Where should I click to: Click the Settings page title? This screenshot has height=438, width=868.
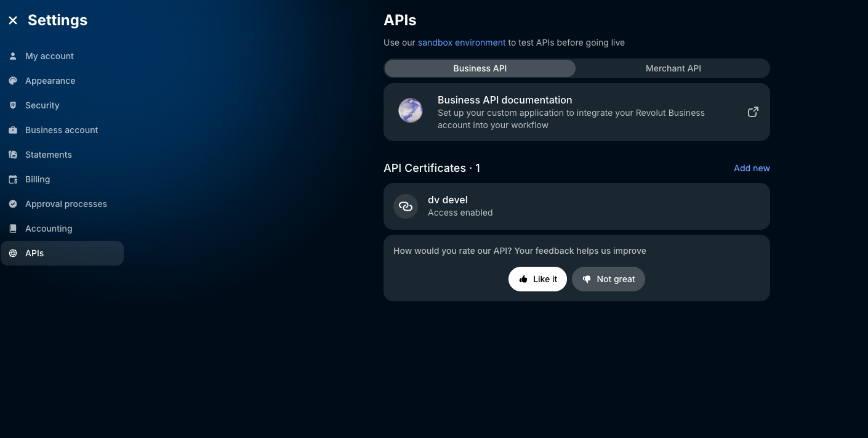click(57, 20)
